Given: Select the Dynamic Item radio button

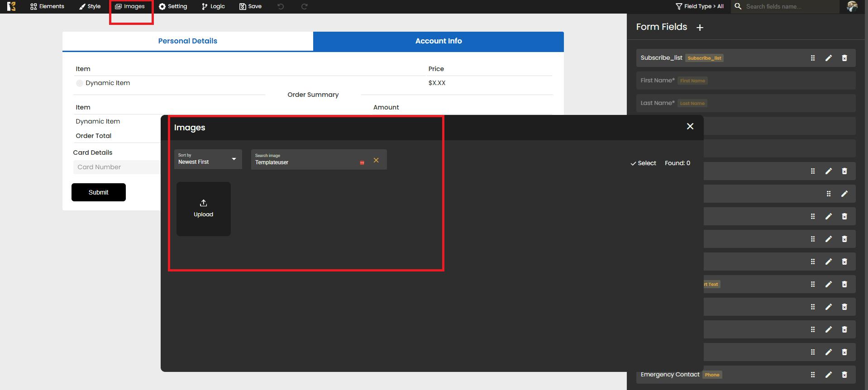Looking at the screenshot, I should 80,83.
